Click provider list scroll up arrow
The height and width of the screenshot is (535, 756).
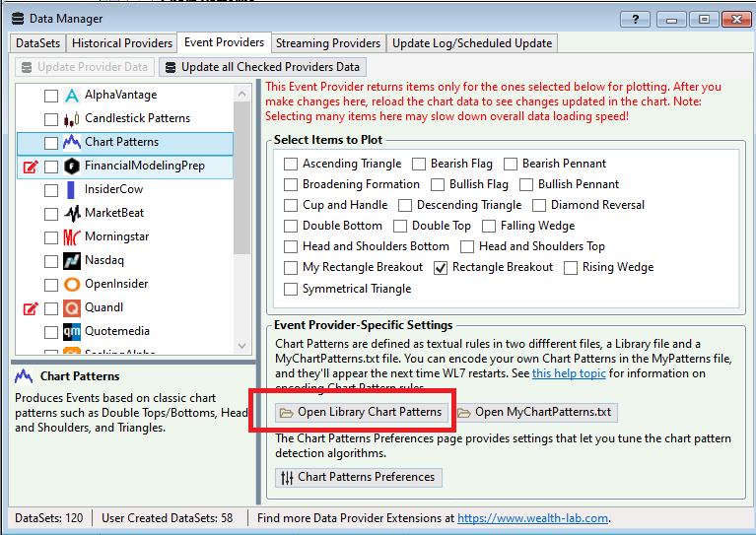[x=242, y=94]
